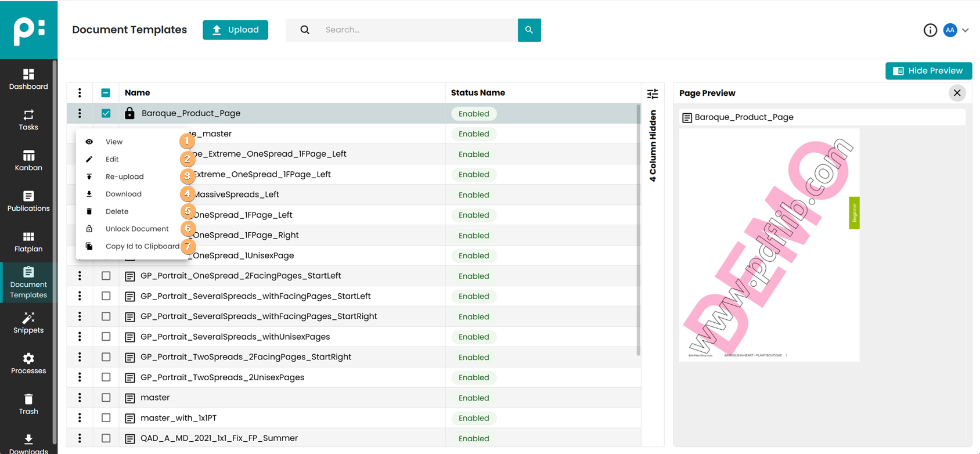
Task: Open the Publications section in sidebar
Action: [28, 201]
